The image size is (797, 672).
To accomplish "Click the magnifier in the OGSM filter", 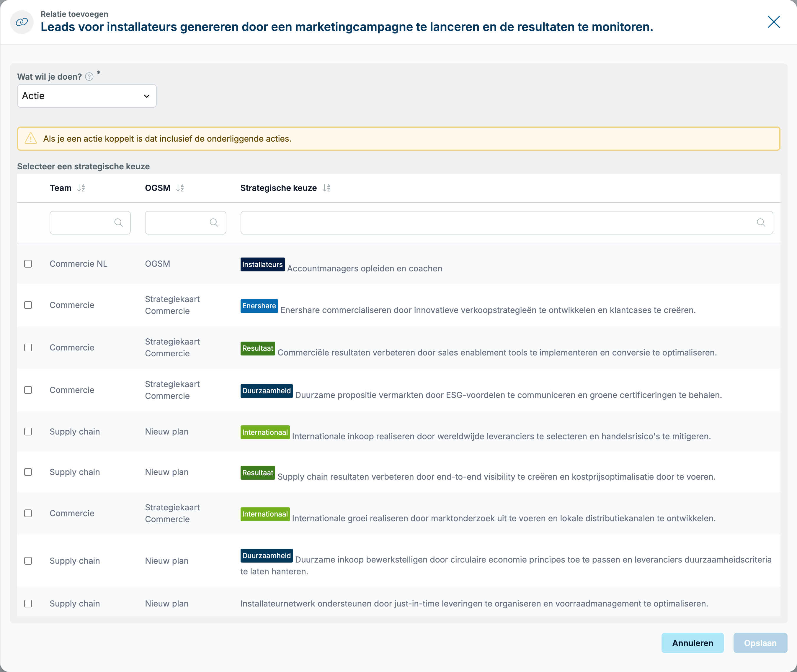I will pos(214,222).
